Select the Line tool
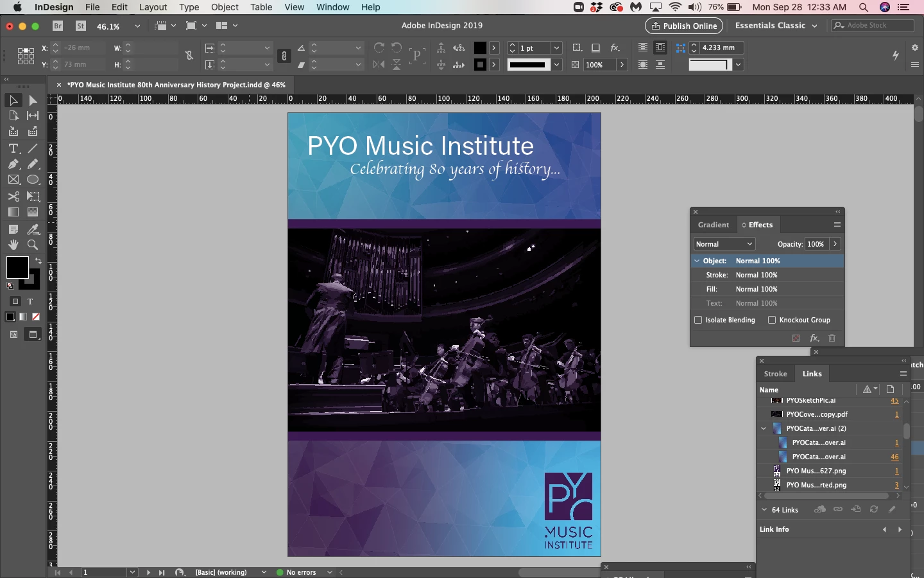 coord(33,148)
